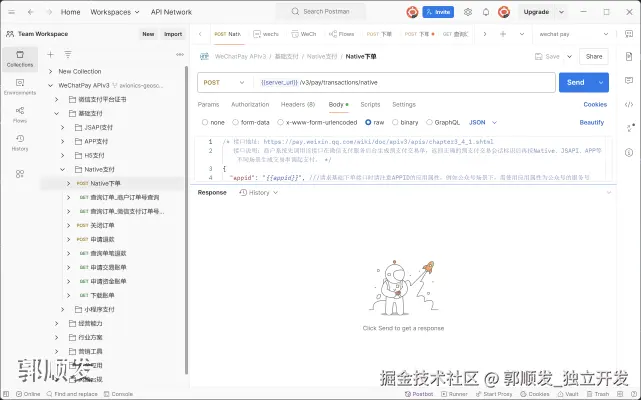
Task: Toggle the sidebar using status bar icon
Action: [6, 394]
